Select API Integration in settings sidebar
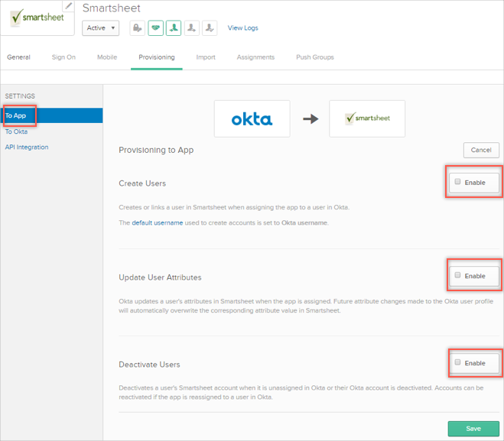Screen dimensions: 504x441 27,148
